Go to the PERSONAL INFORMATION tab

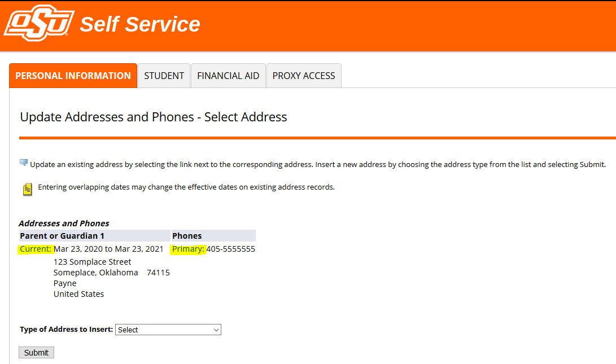point(73,75)
